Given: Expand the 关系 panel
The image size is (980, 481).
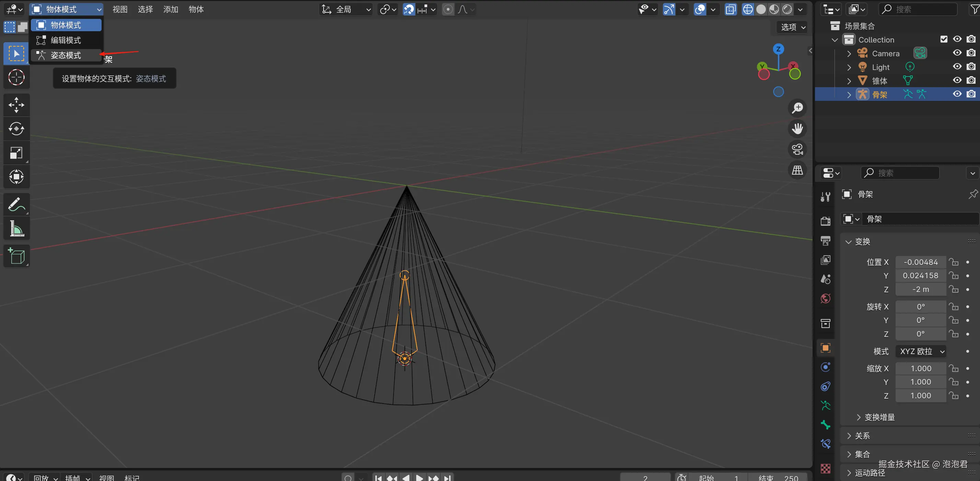Looking at the screenshot, I should click(862, 436).
